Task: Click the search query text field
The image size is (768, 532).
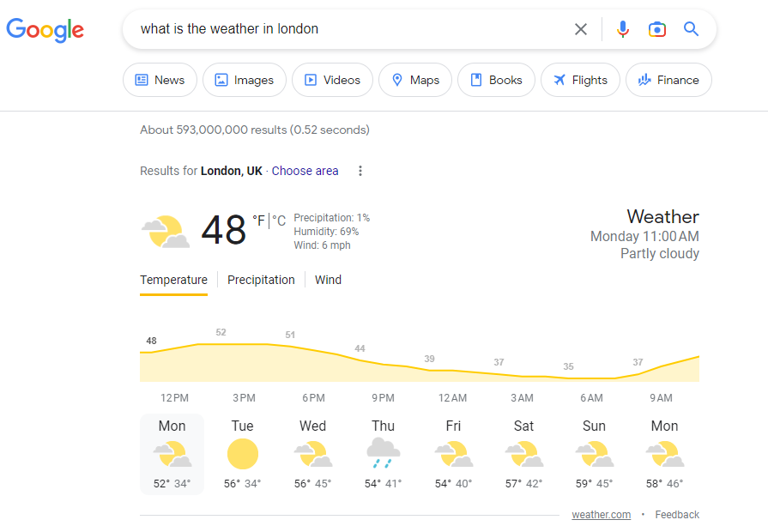Action: 343,29
